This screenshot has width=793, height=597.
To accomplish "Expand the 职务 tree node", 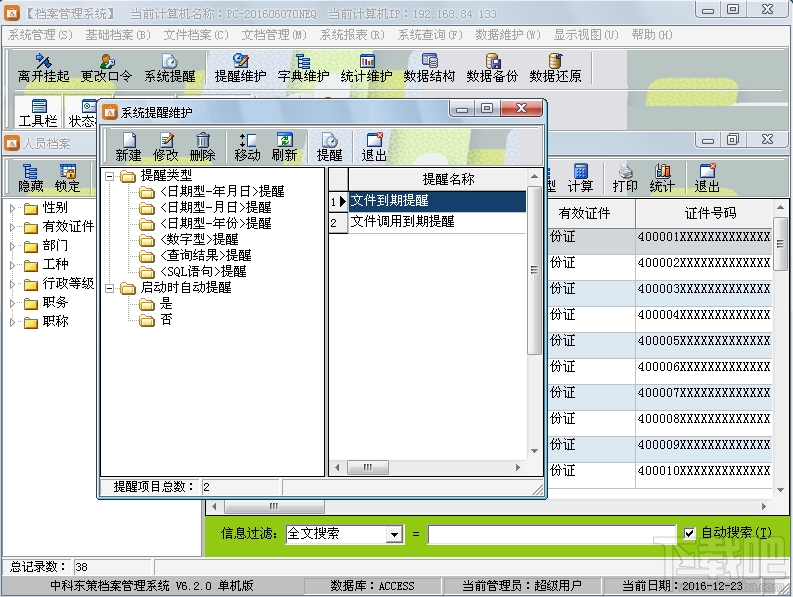I will pos(13,304).
